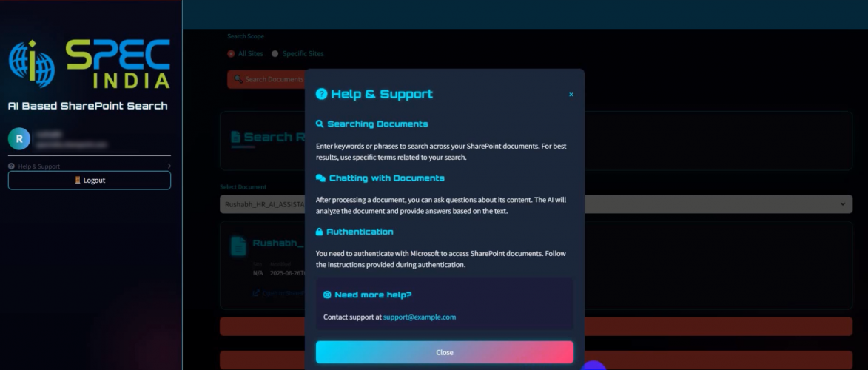
Task: Click the gradient Close button
Action: coord(445,352)
